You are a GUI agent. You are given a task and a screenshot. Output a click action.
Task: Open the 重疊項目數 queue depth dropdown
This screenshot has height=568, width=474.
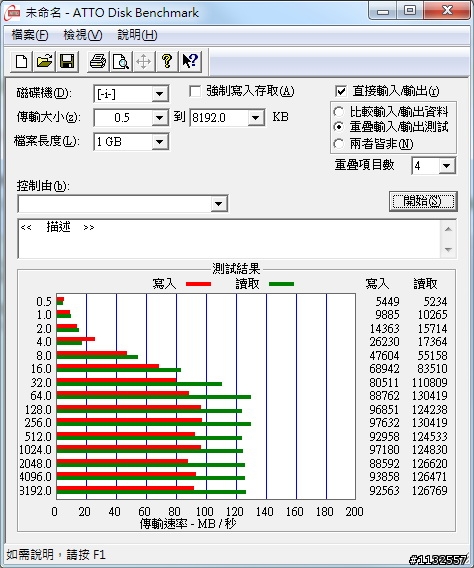[447, 166]
